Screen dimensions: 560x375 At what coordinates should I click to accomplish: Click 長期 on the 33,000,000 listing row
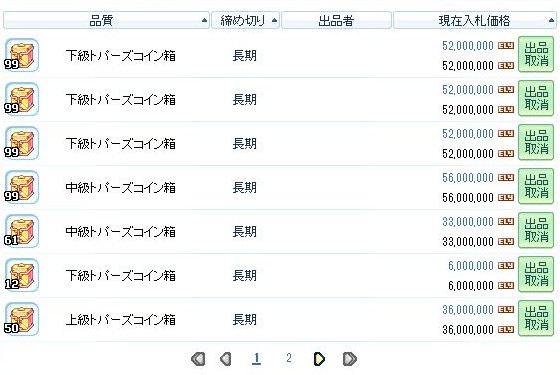tap(245, 232)
